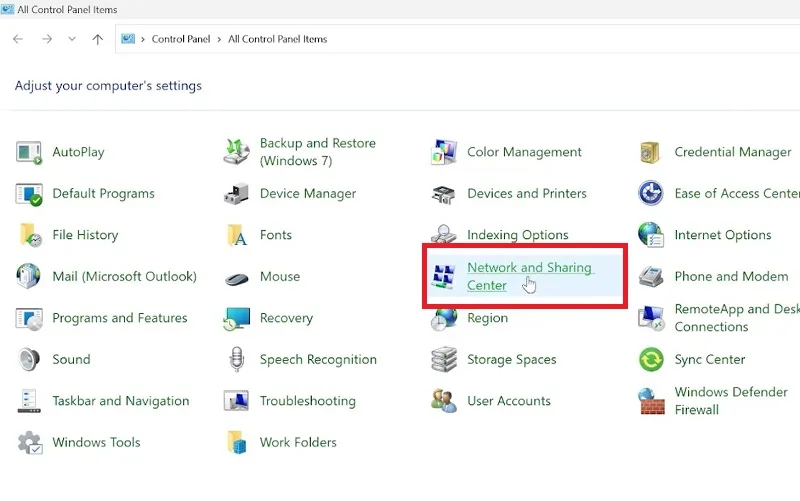Open Internet Options link
This screenshot has height=501, width=800.
click(x=723, y=235)
